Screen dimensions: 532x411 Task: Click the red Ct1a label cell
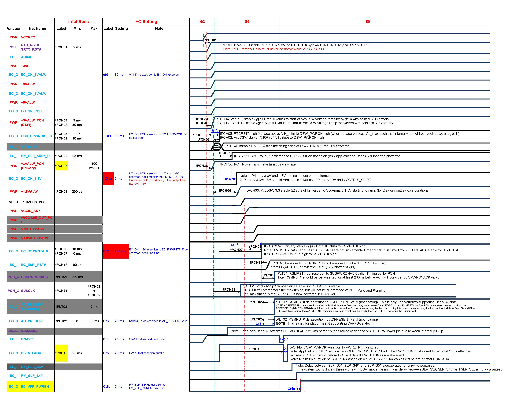click(x=108, y=178)
